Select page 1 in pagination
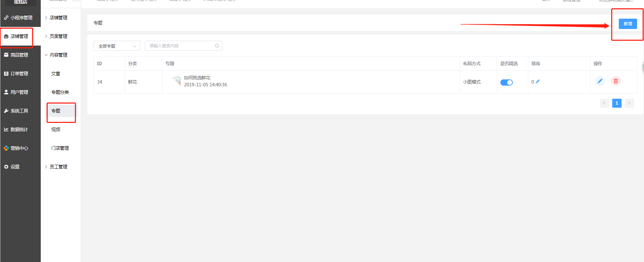Image resolution: width=644 pixels, height=262 pixels. point(617,103)
